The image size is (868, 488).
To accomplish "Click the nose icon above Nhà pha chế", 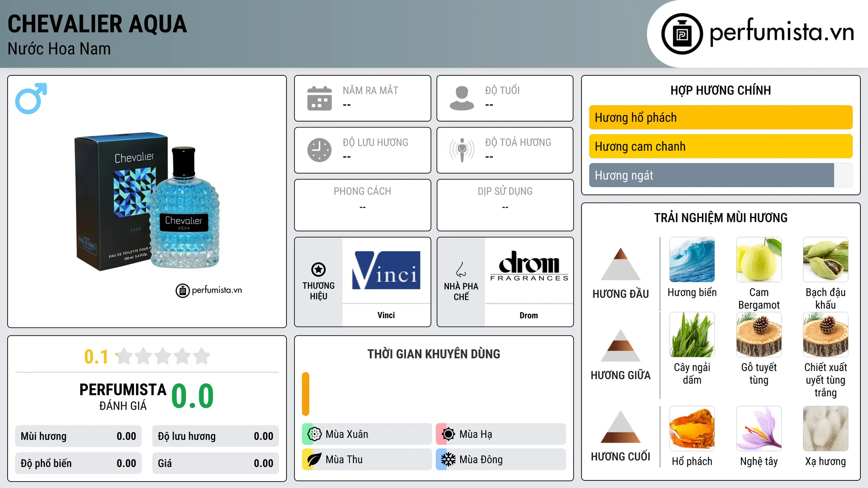I will 461,269.
